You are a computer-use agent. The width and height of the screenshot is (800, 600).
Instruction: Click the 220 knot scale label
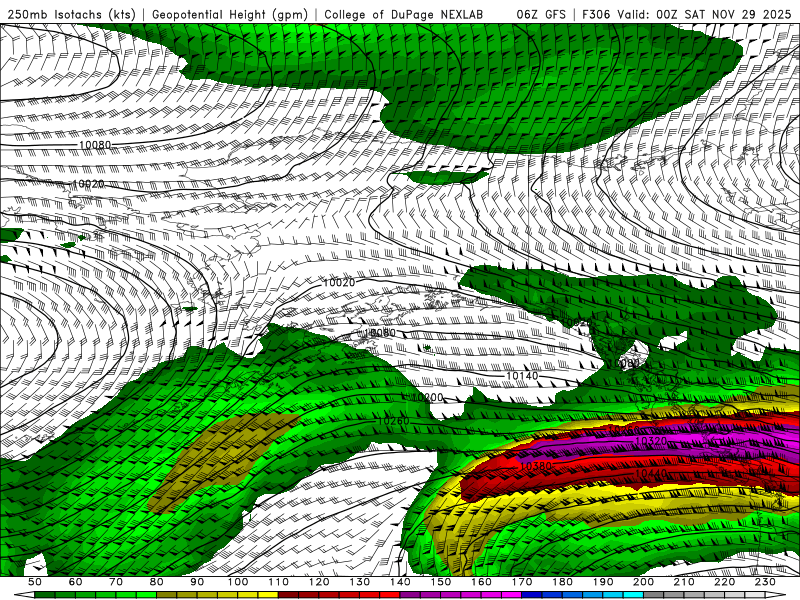tap(724, 582)
